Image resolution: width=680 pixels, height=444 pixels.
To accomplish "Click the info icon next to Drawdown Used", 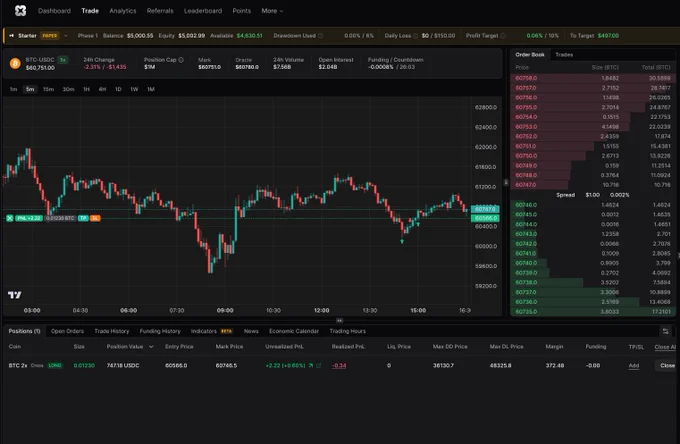I will pyautogui.click(x=320, y=36).
